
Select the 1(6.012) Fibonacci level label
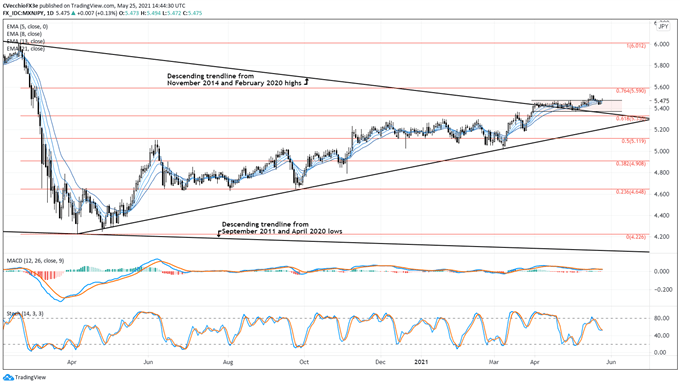[x=636, y=46]
